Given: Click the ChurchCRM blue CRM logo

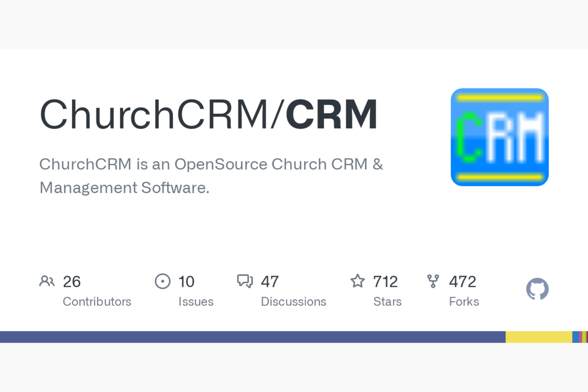Looking at the screenshot, I should (499, 137).
